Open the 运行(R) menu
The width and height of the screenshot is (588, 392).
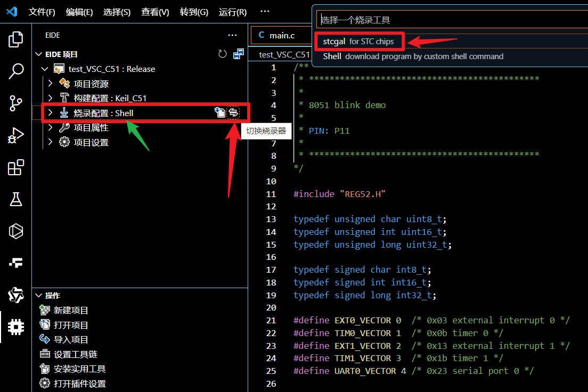[x=233, y=12]
